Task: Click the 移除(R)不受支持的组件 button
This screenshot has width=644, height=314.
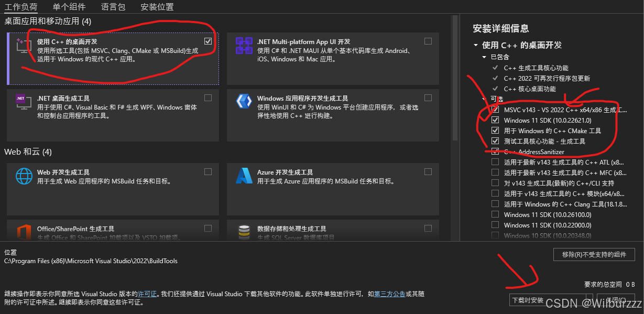Action: click(594, 254)
